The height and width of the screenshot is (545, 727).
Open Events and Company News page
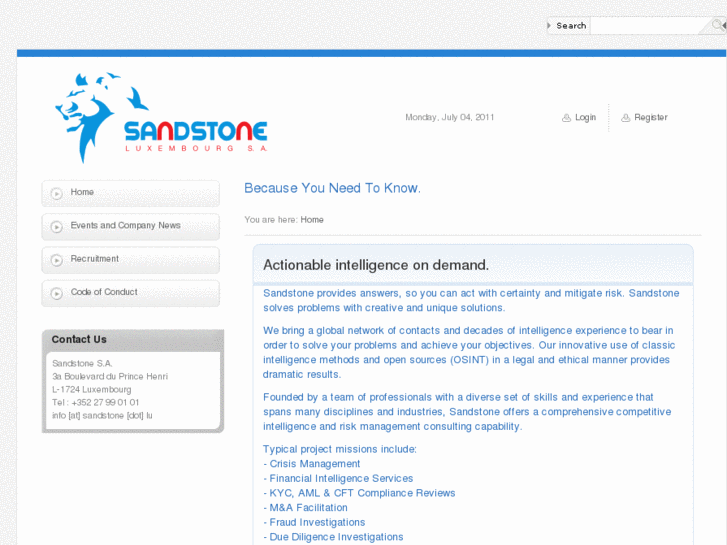point(130,226)
